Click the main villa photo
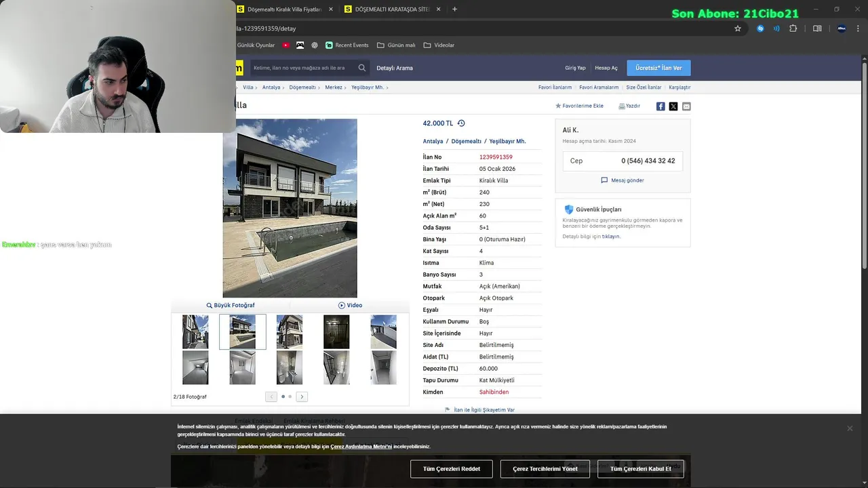The image size is (868, 488). (290, 208)
